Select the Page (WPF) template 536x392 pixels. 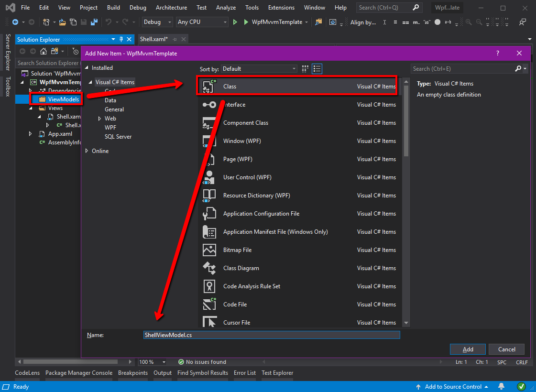tap(299, 159)
